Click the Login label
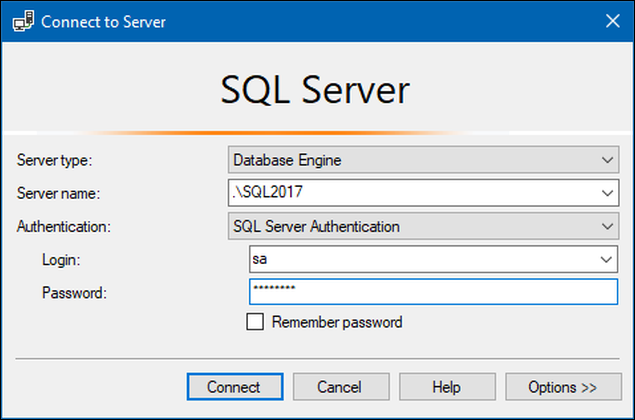Image resolution: width=635 pixels, height=420 pixels. coord(60,259)
